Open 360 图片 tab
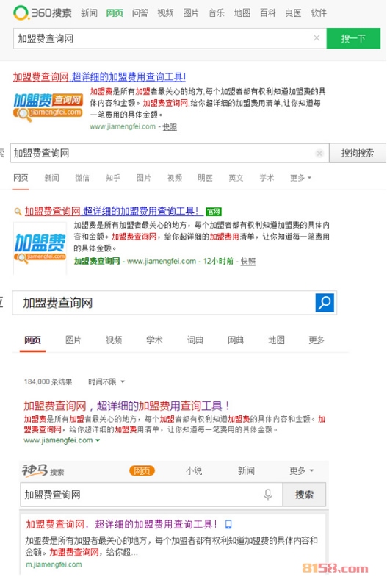Image resolution: width=387 pixels, height=588 pixels. tap(191, 13)
